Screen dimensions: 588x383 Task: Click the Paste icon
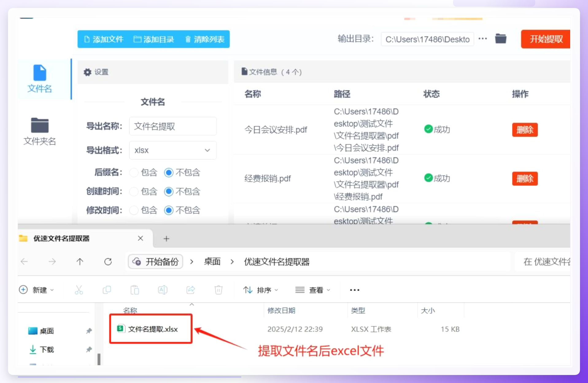135,290
